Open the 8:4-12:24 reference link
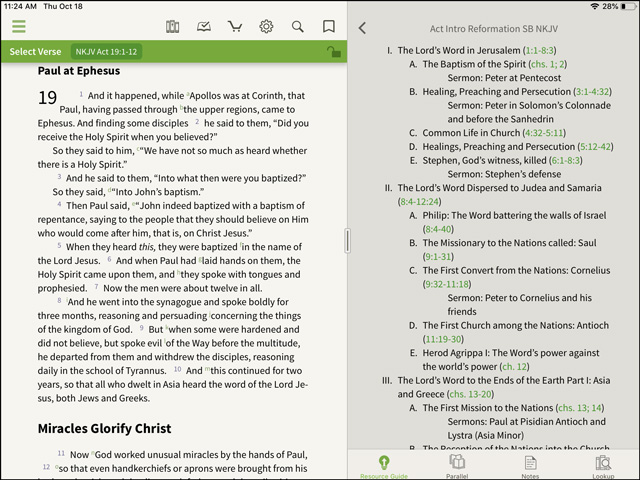The image size is (640, 480). point(419,202)
